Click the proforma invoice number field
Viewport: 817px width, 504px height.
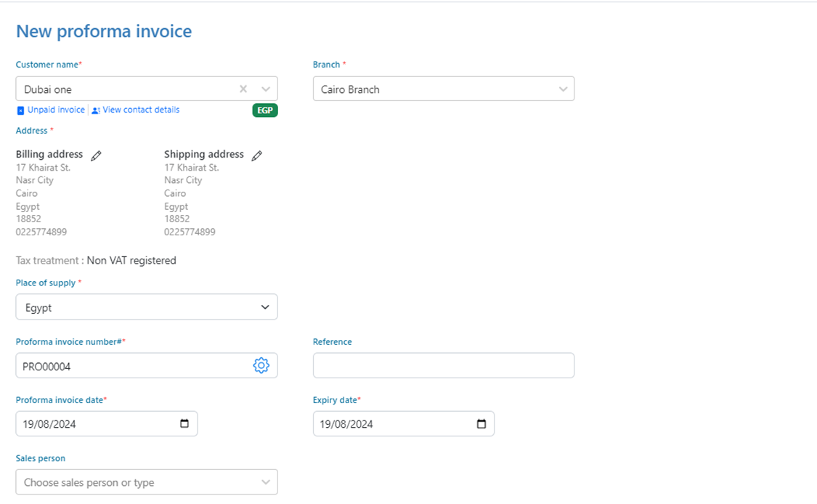click(131, 366)
